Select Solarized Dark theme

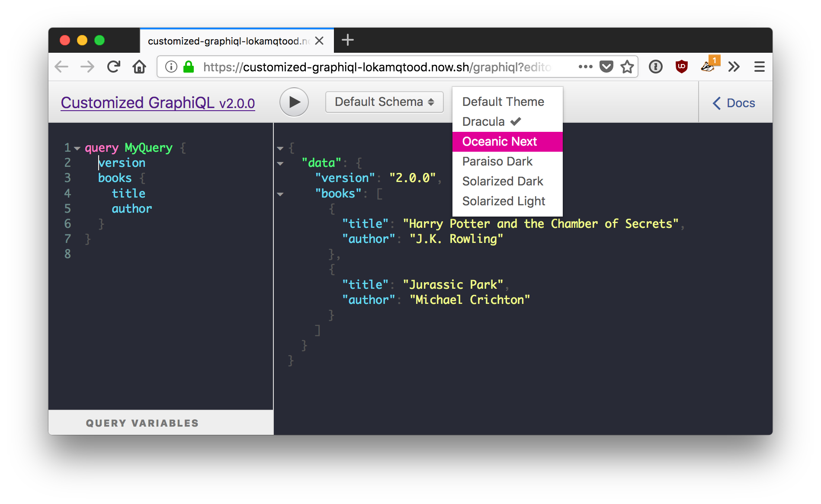507,181
